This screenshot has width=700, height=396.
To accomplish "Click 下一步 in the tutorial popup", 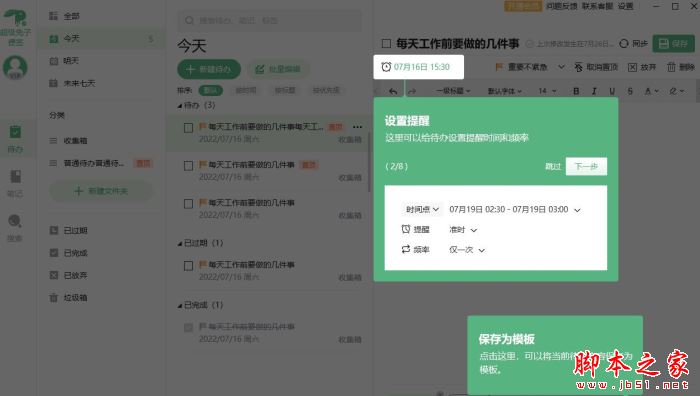I will 586,167.
